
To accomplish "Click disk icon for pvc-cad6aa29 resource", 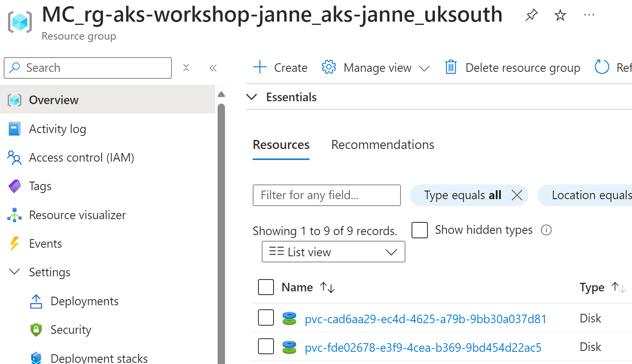I will coord(289,318).
